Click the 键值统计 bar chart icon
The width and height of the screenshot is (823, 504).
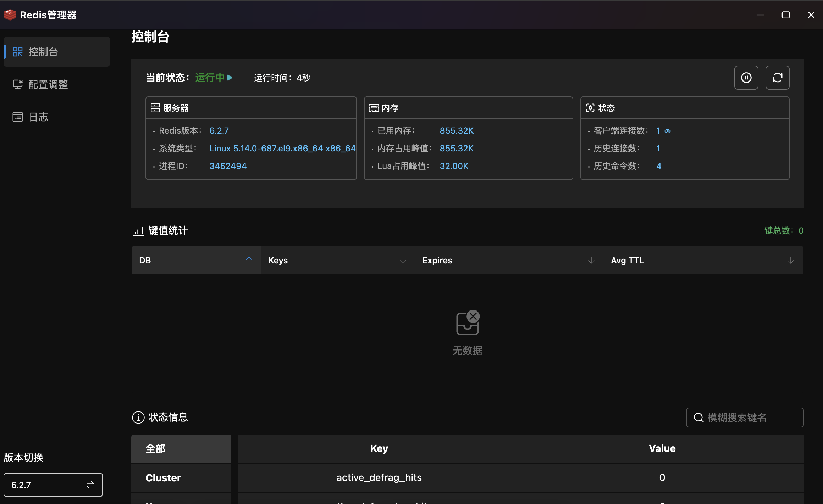(x=138, y=230)
